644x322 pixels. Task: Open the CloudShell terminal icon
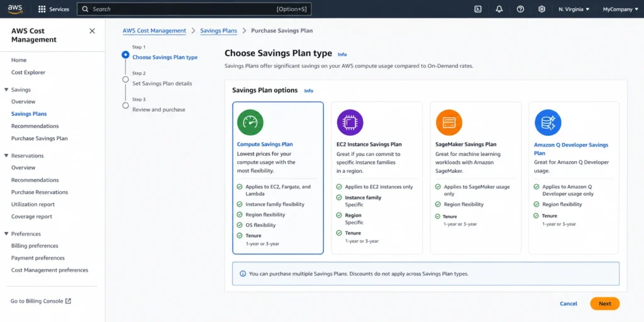tap(478, 9)
